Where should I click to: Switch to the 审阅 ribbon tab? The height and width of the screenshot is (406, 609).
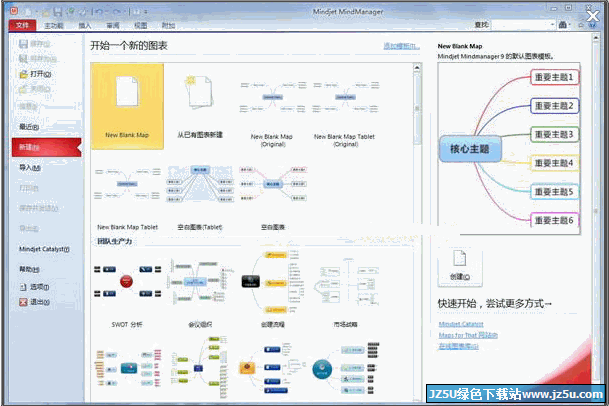point(113,26)
